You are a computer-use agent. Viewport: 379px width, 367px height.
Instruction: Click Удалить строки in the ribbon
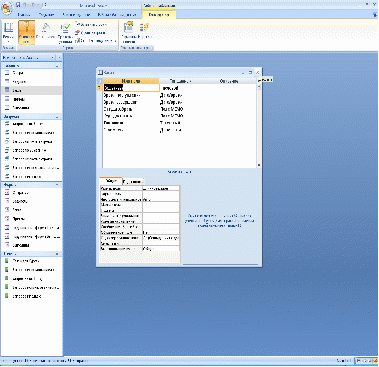[90, 33]
